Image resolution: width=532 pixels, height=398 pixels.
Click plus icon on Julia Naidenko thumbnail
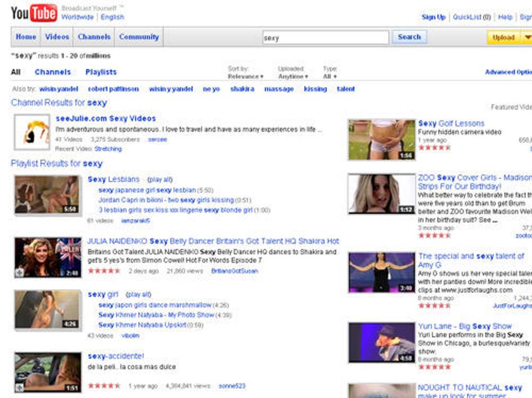20,272
